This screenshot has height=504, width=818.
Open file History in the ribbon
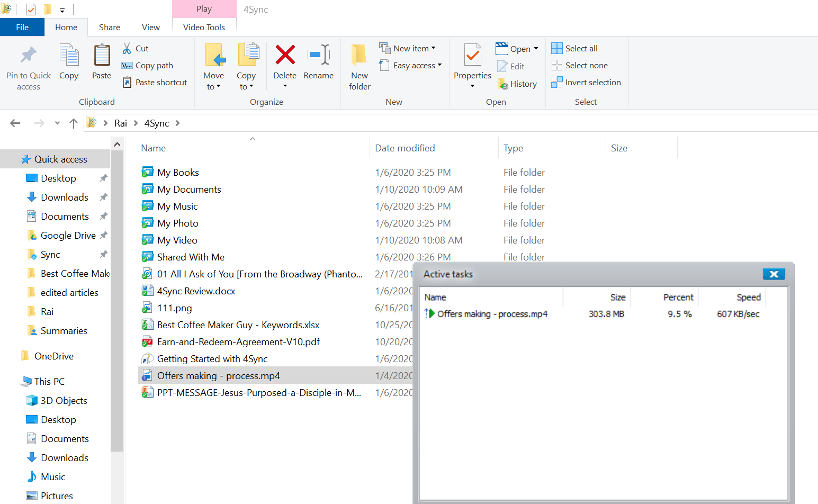tap(518, 83)
